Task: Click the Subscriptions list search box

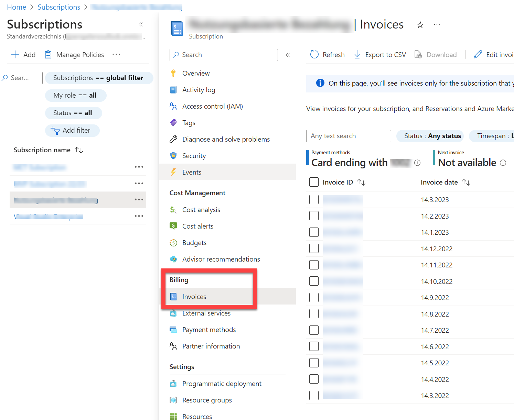Action: pyautogui.click(x=21, y=78)
